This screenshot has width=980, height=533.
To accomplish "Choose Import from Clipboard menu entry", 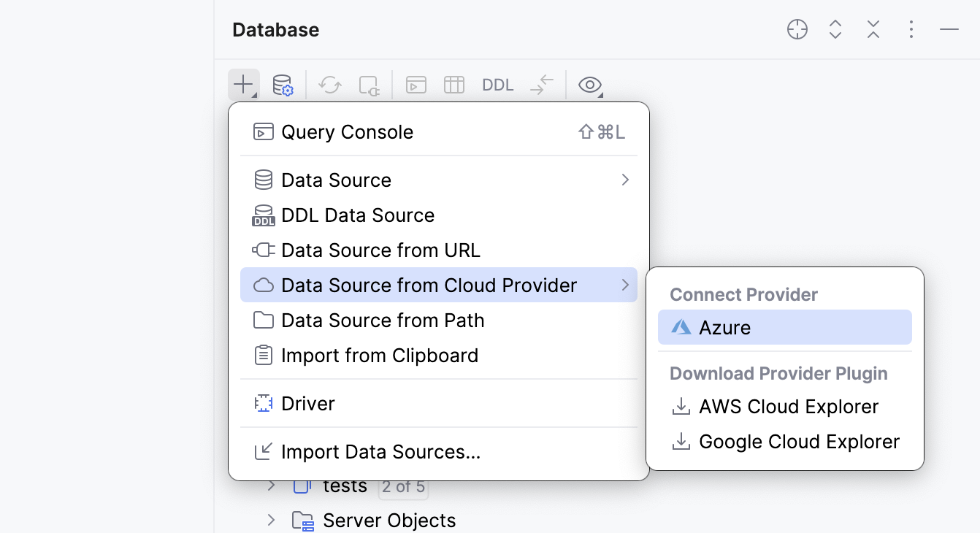I will click(380, 355).
